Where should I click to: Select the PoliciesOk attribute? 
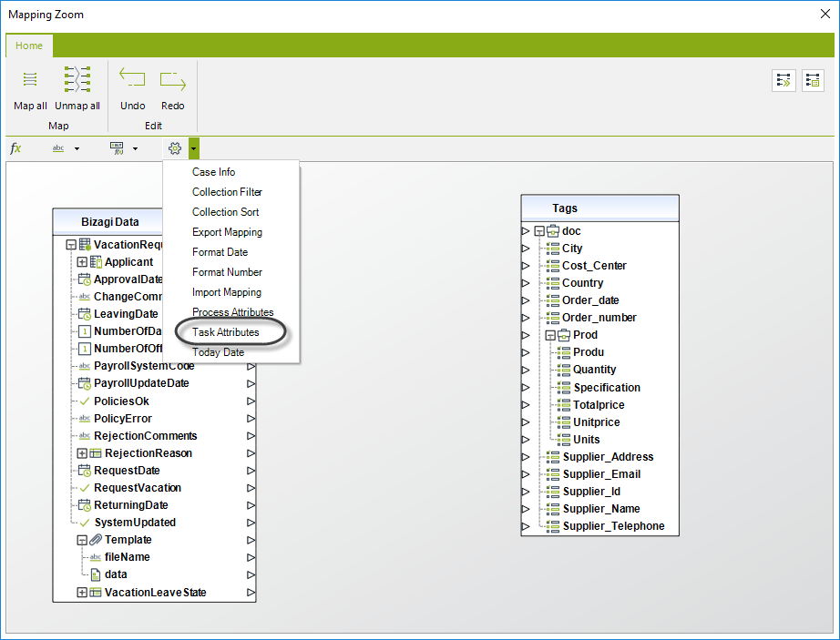(121, 401)
